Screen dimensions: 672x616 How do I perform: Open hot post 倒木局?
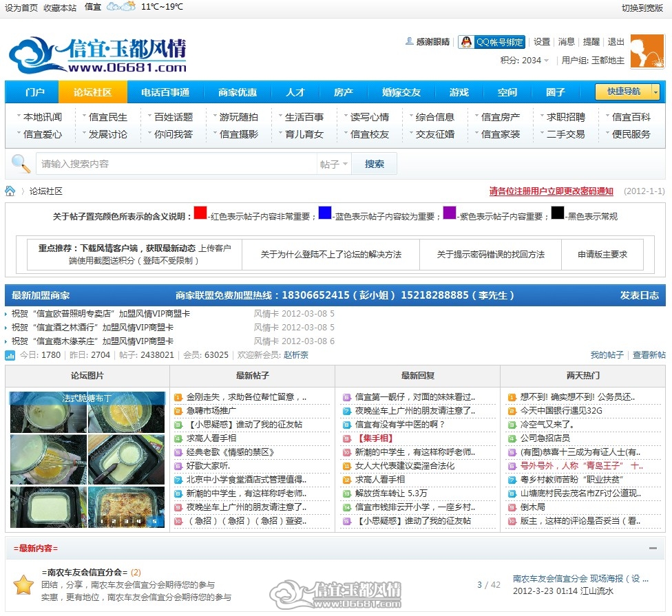532,507
